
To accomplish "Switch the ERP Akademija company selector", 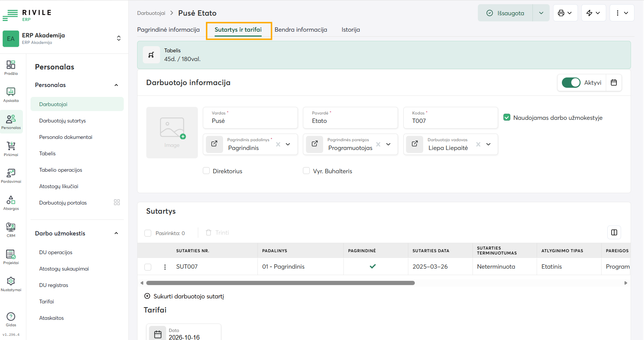I will 119,38.
